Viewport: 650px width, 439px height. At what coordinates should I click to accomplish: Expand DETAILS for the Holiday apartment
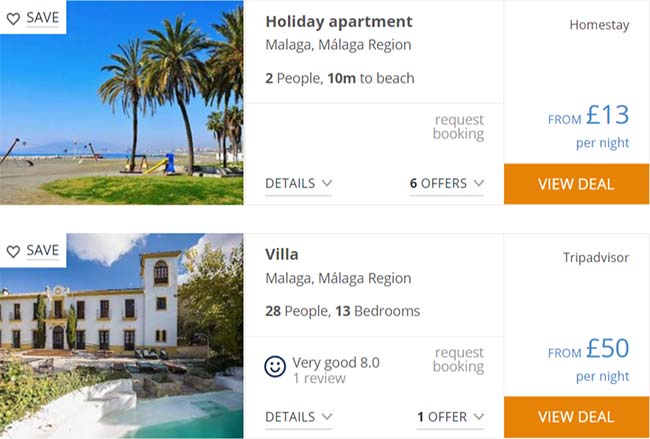[298, 183]
